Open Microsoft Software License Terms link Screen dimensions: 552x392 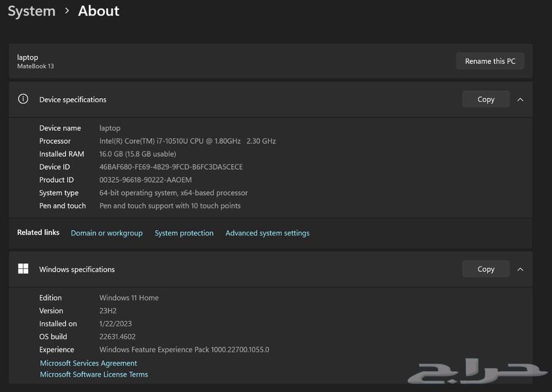point(94,374)
